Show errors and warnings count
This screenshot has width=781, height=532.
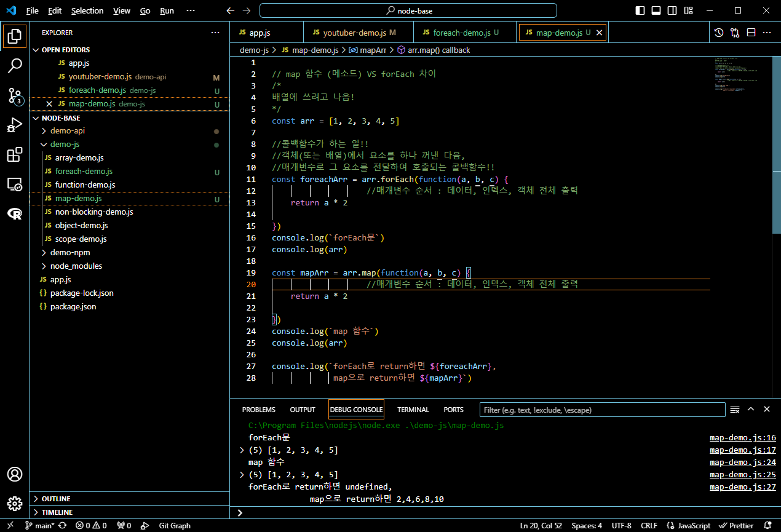point(91,526)
